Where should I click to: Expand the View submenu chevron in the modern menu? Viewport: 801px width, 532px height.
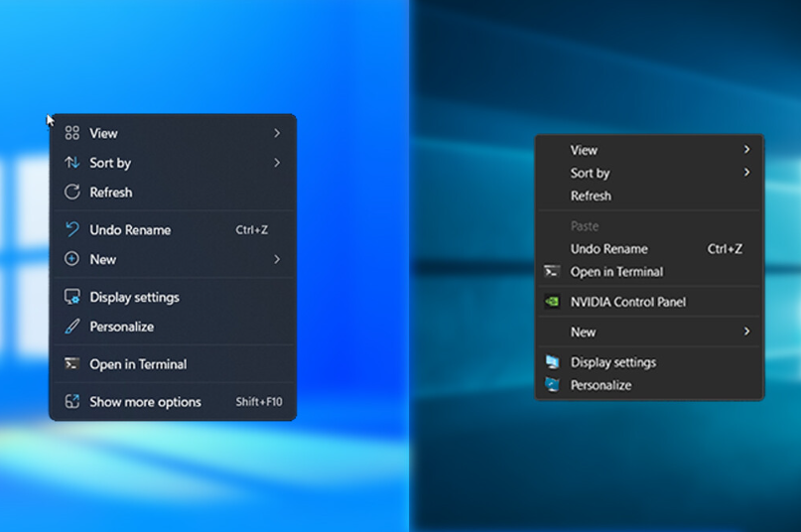(x=277, y=133)
